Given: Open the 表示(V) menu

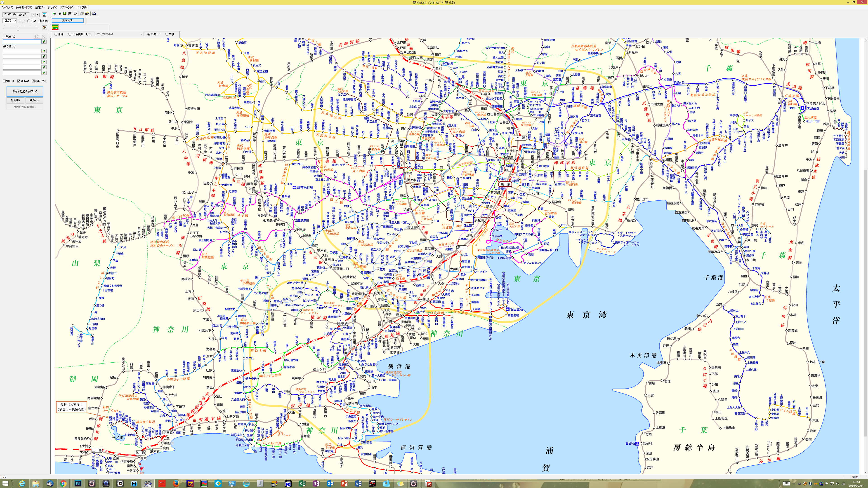Looking at the screenshot, I should pos(52,7).
